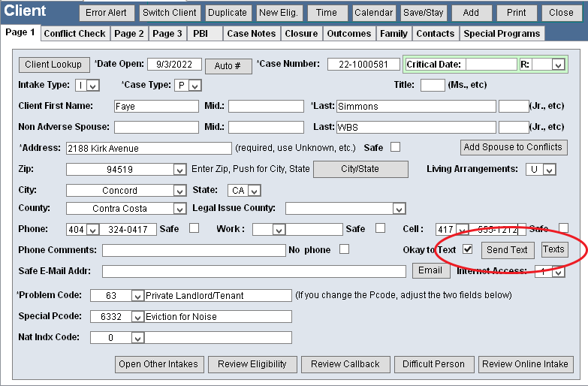Viewport: 588px width, 386px height.
Task: Expand the Intake Type dropdown
Action: 92,86
